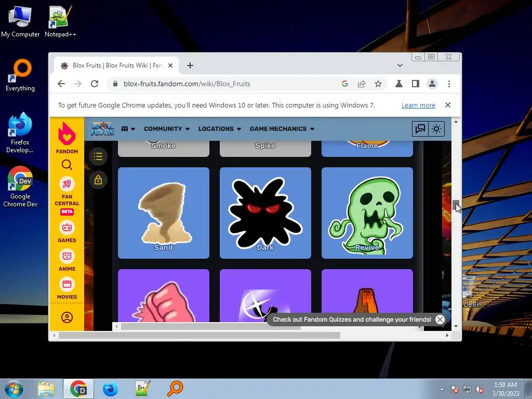Open the Windows Start menu

click(14, 389)
